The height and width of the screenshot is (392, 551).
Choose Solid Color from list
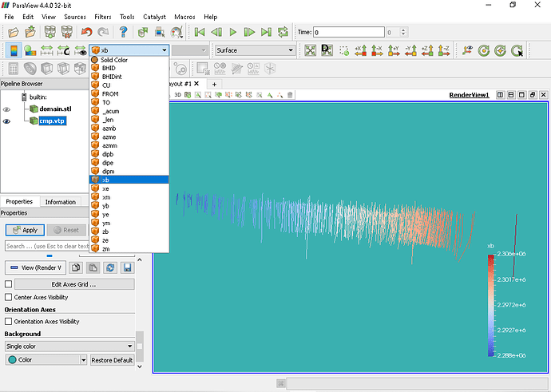(x=129, y=60)
